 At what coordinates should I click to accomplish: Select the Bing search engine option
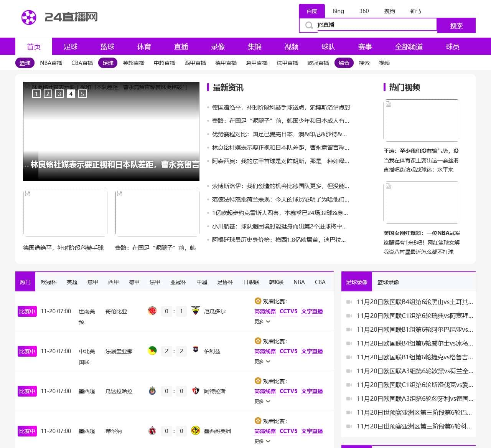click(x=338, y=11)
